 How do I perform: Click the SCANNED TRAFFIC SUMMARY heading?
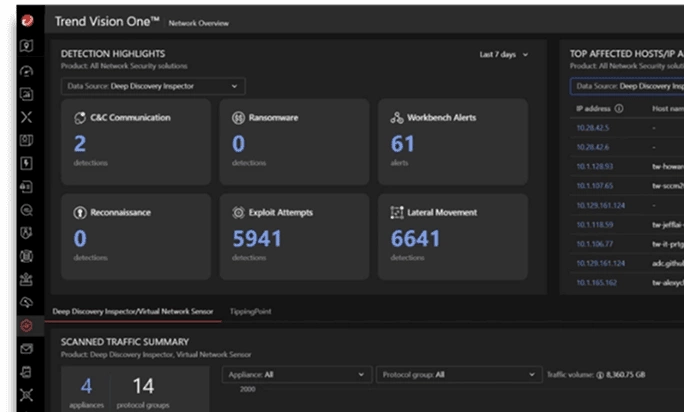pyautogui.click(x=125, y=342)
